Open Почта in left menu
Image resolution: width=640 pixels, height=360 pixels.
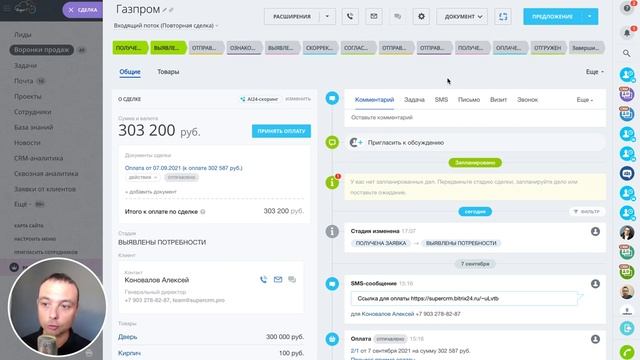coord(24,81)
